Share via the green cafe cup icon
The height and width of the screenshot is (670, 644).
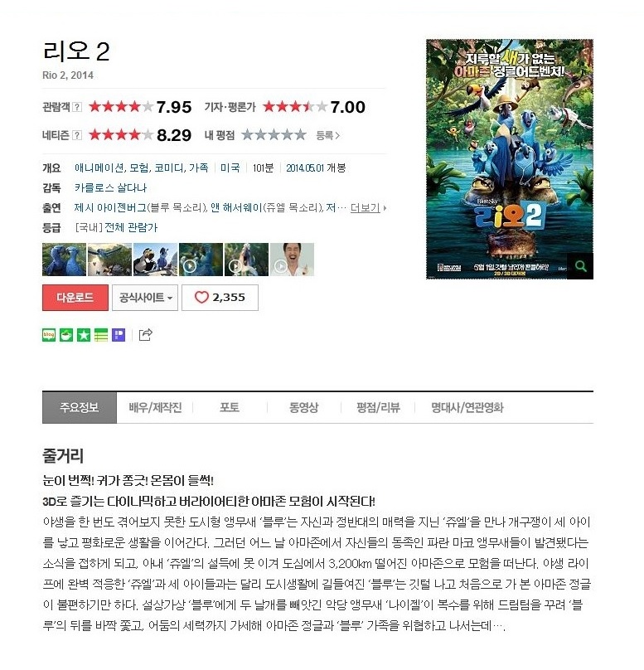pyautogui.click(x=66, y=335)
